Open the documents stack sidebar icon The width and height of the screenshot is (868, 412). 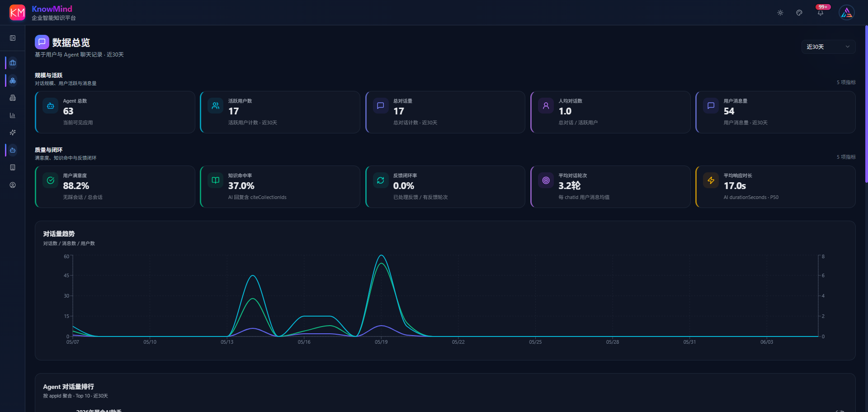13,98
